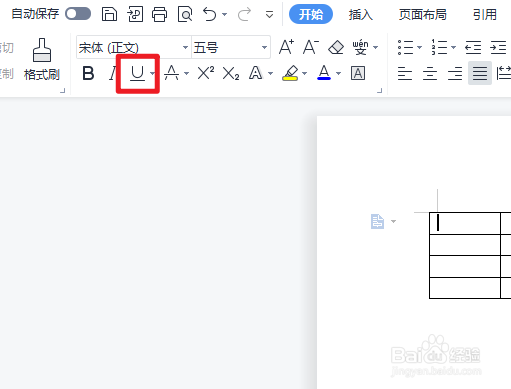511x389 pixels.
Task: Click the numbered list icon
Action: (x=439, y=47)
